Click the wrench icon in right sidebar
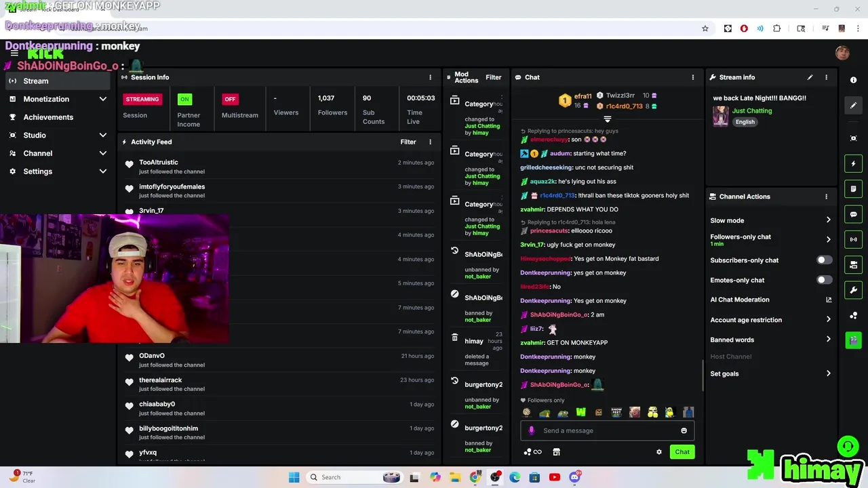This screenshot has width=868, height=488. 853,290
